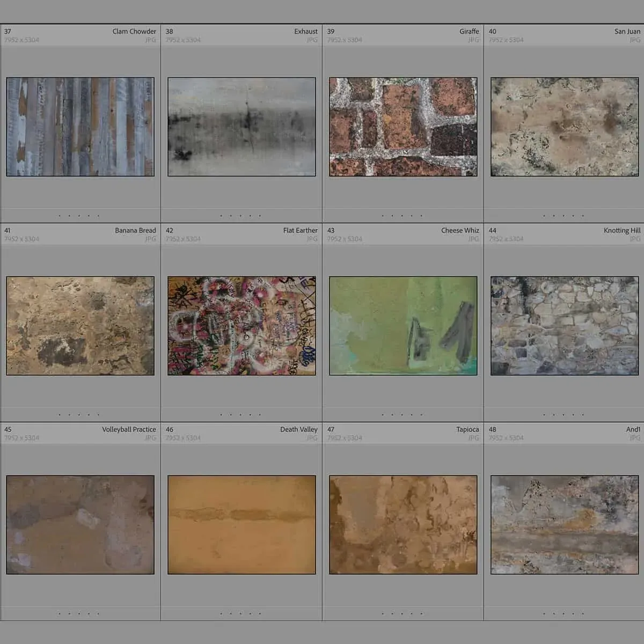The width and height of the screenshot is (644, 644).
Task: Choose the Banana Bread texture thumbnail
Action: 80,326
